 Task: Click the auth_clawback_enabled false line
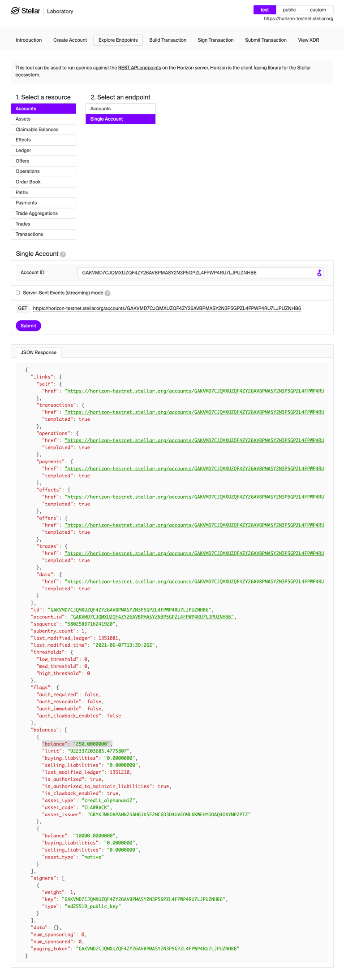tap(79, 716)
